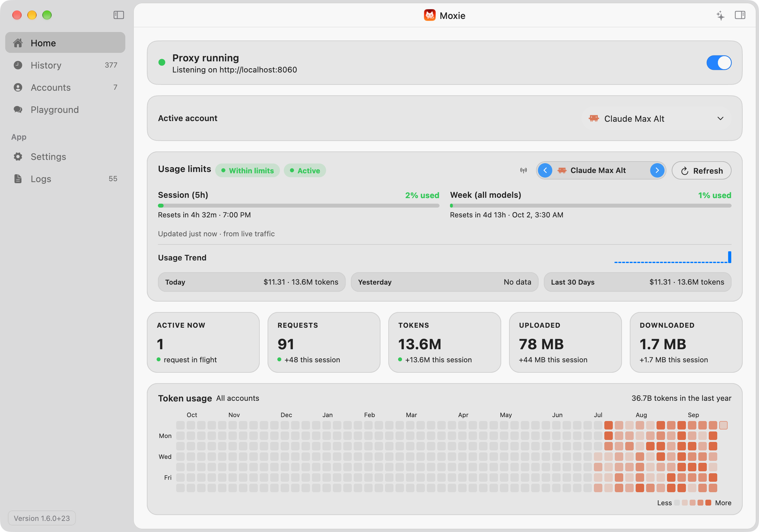The image size is (759, 532).
Task: Click the Tokens stat card
Action: [444, 342]
